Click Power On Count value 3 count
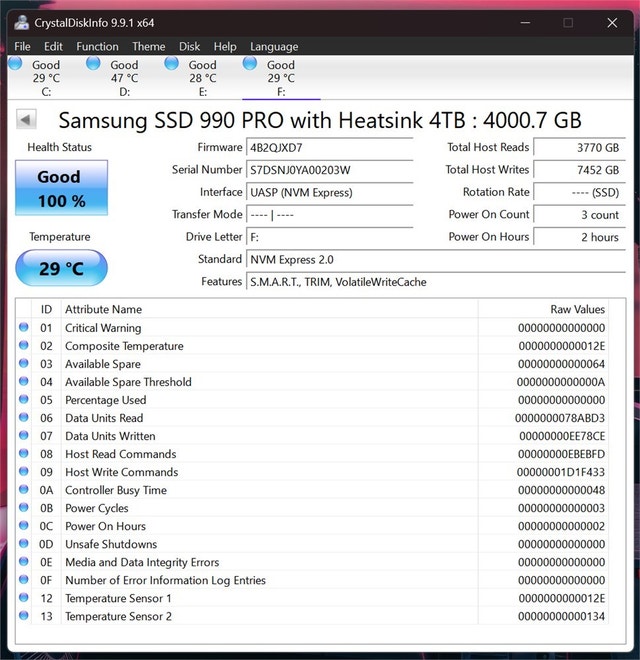The image size is (640, 660). click(x=579, y=214)
